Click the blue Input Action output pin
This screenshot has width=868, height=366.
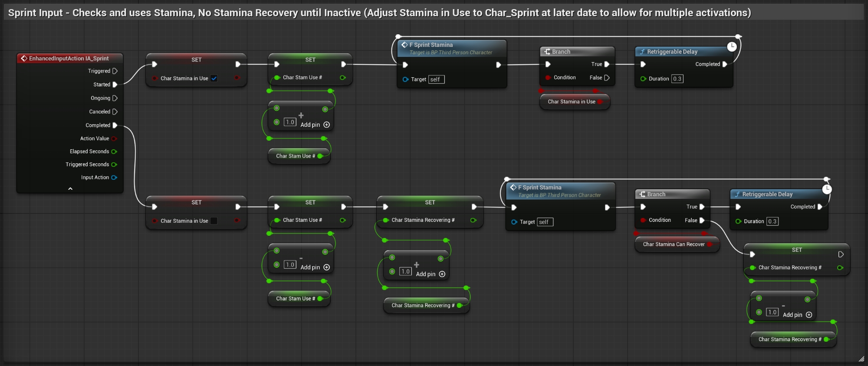pos(114,178)
